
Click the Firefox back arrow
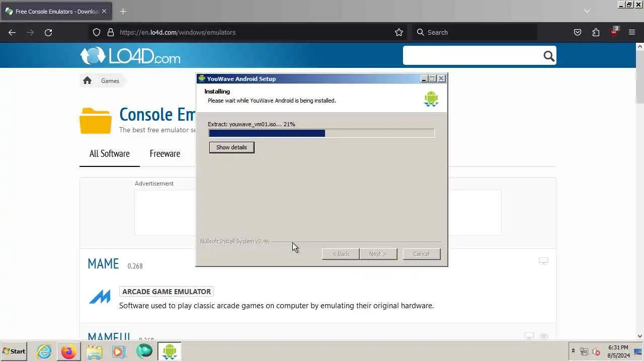tap(12, 32)
